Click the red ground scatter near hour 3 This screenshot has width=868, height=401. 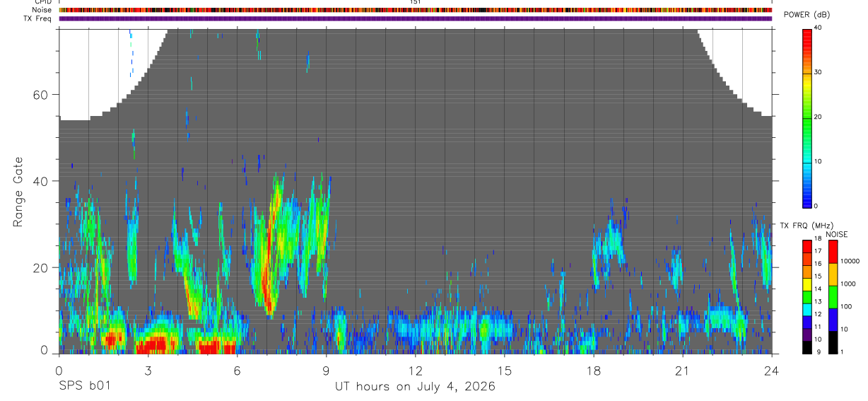(x=156, y=346)
